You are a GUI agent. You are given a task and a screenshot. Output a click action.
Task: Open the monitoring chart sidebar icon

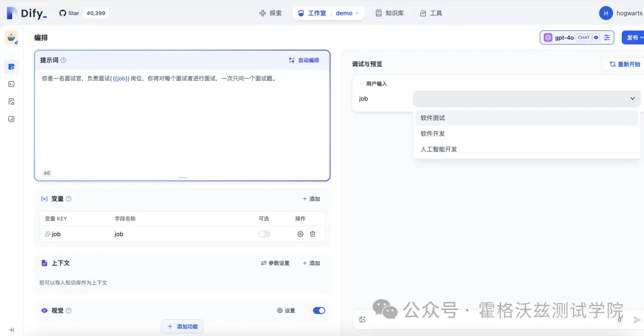(x=11, y=119)
